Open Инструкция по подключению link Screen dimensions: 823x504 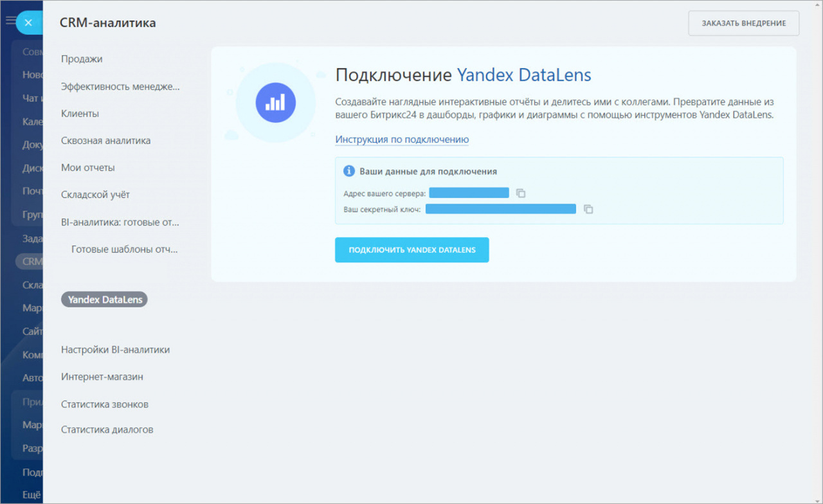click(402, 139)
